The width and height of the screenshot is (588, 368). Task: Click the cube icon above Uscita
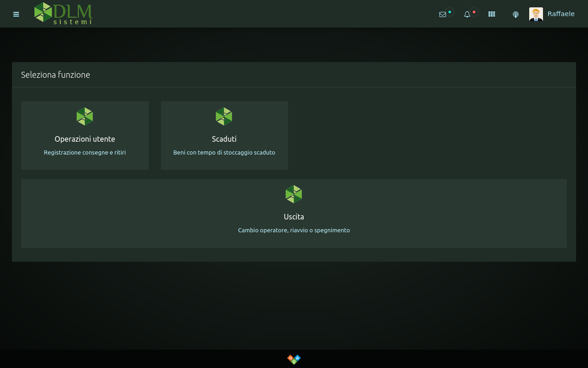click(294, 194)
